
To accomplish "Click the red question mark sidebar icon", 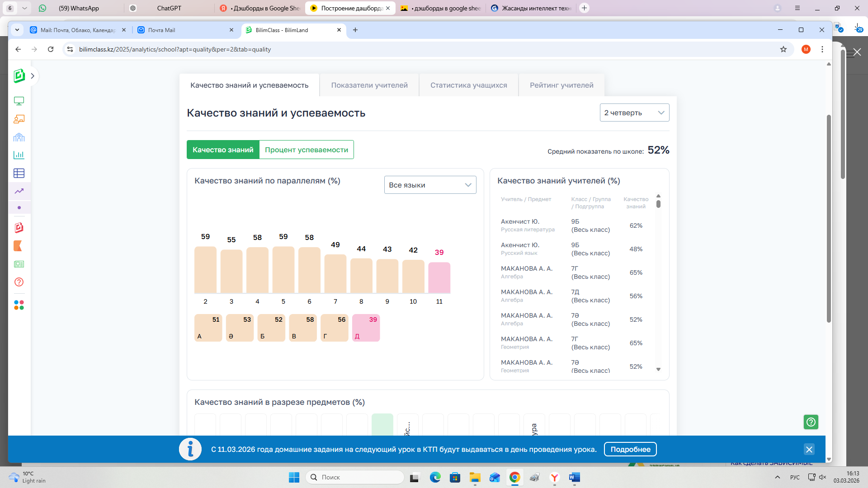I will (19, 282).
